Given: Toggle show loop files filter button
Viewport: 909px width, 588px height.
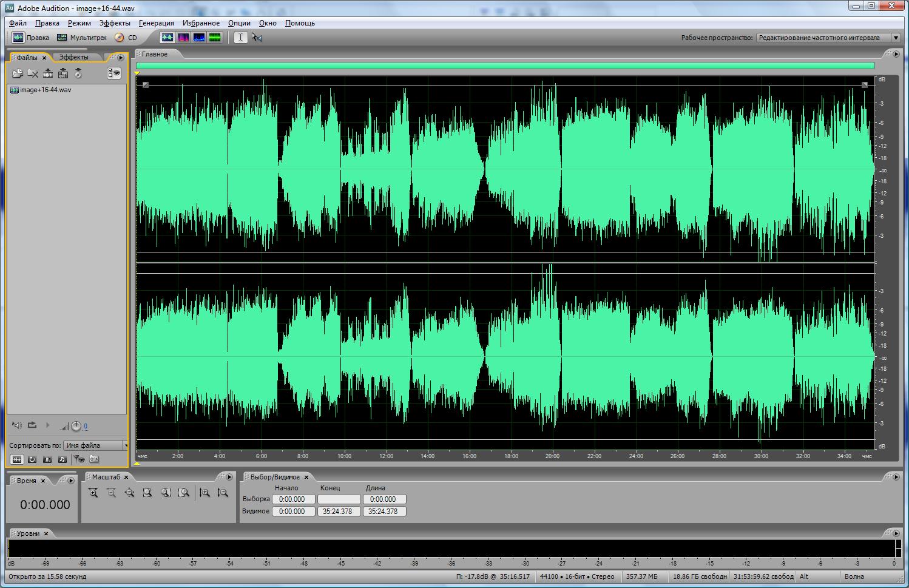Looking at the screenshot, I should [x=32, y=459].
